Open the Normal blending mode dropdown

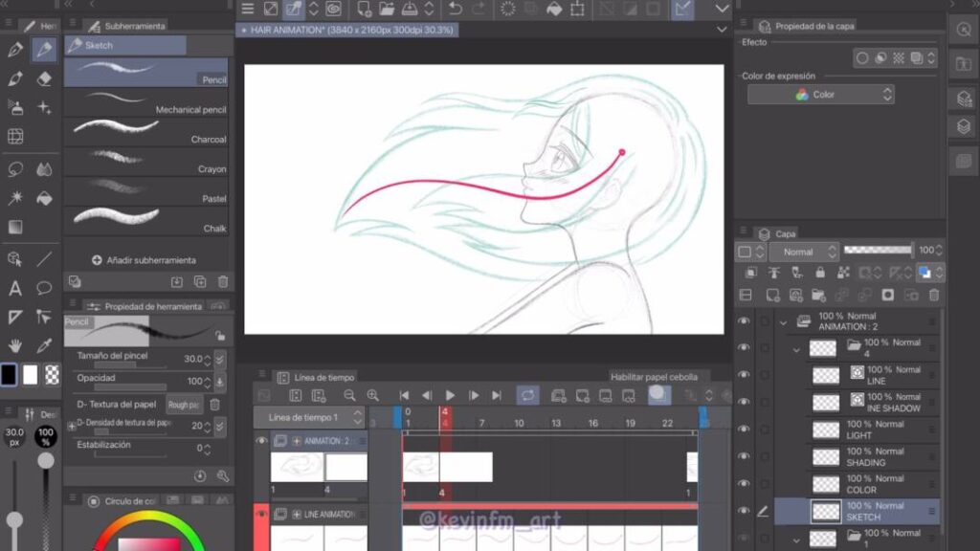[803, 252]
